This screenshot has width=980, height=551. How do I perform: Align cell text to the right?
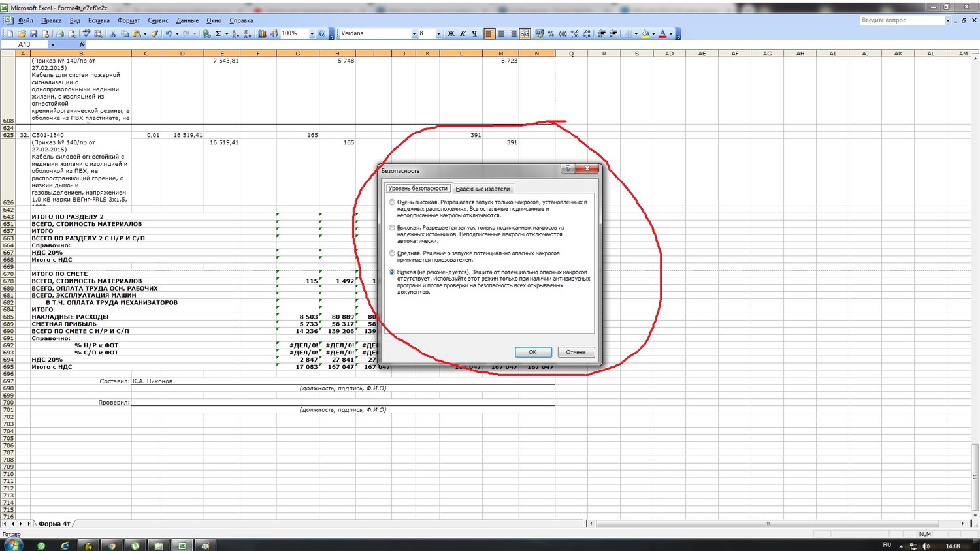point(513,33)
